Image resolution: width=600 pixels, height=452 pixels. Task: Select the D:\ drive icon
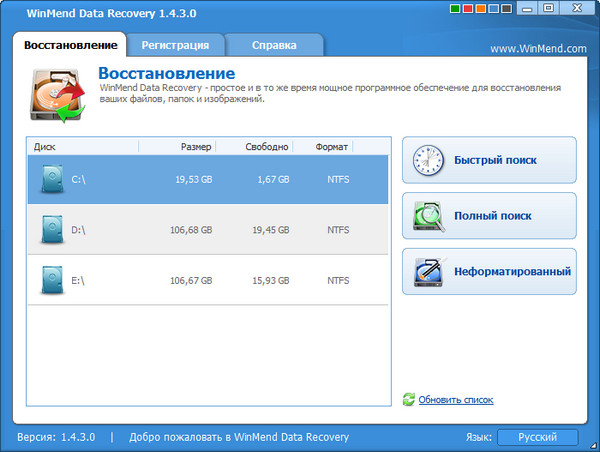51,229
